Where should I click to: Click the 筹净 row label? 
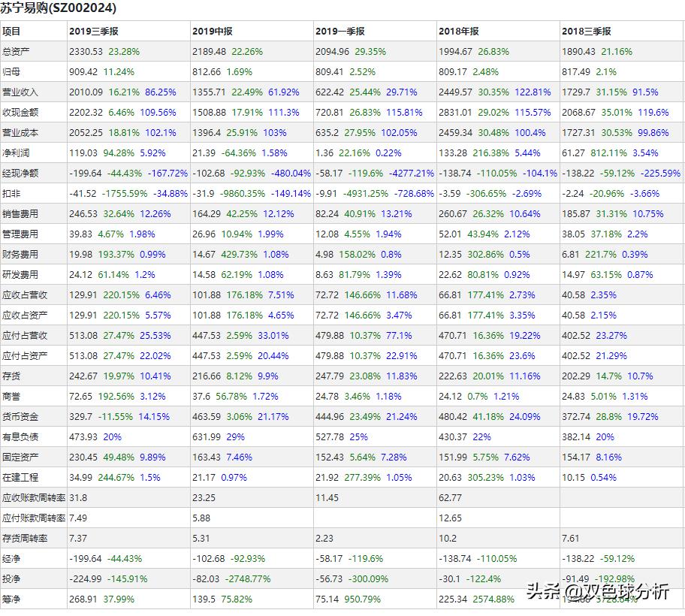click(x=11, y=599)
